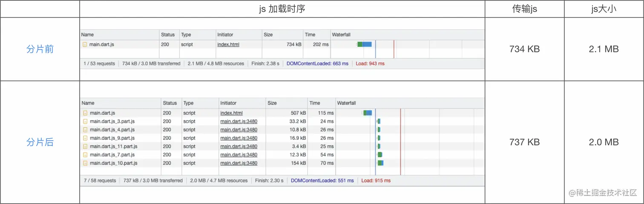Open main.dart.js:3480 initiator of the _9.part.js row
Screen dimensions: 644x204
[x=239, y=138]
